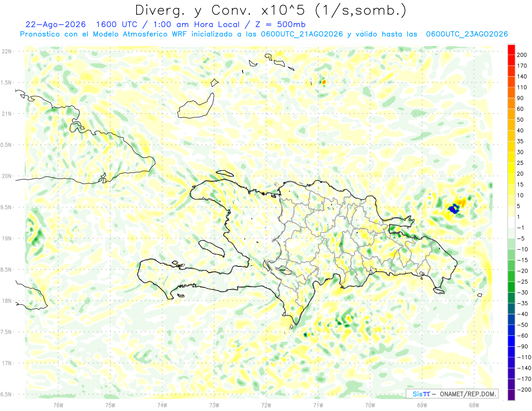Click the '68W' longitude label
The image size is (532, 411).
tap(474, 404)
